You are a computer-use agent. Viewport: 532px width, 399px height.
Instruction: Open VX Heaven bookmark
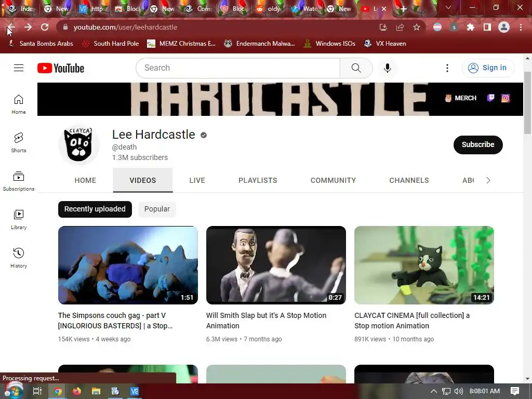[385, 44]
